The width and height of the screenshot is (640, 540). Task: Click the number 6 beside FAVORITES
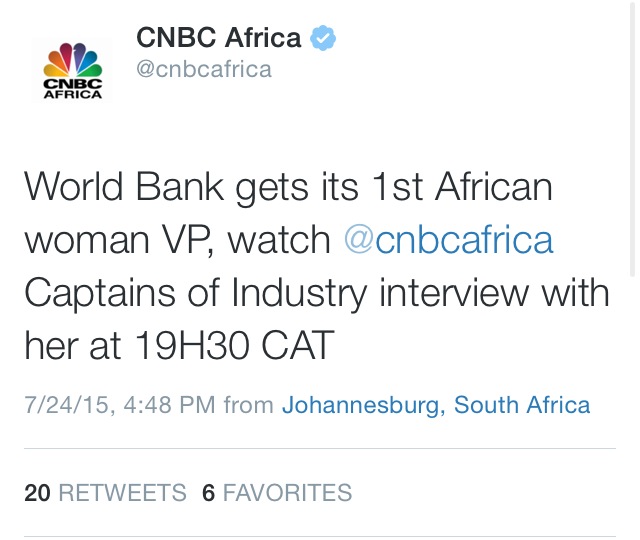pyautogui.click(x=209, y=492)
